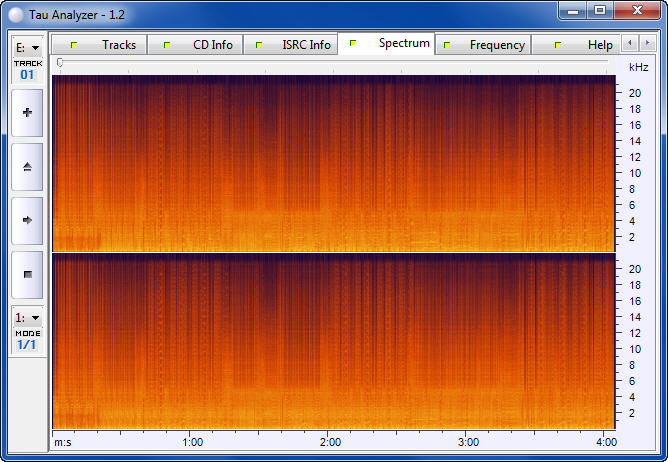Go to the Frequency tab
668x462 pixels.
coord(483,45)
